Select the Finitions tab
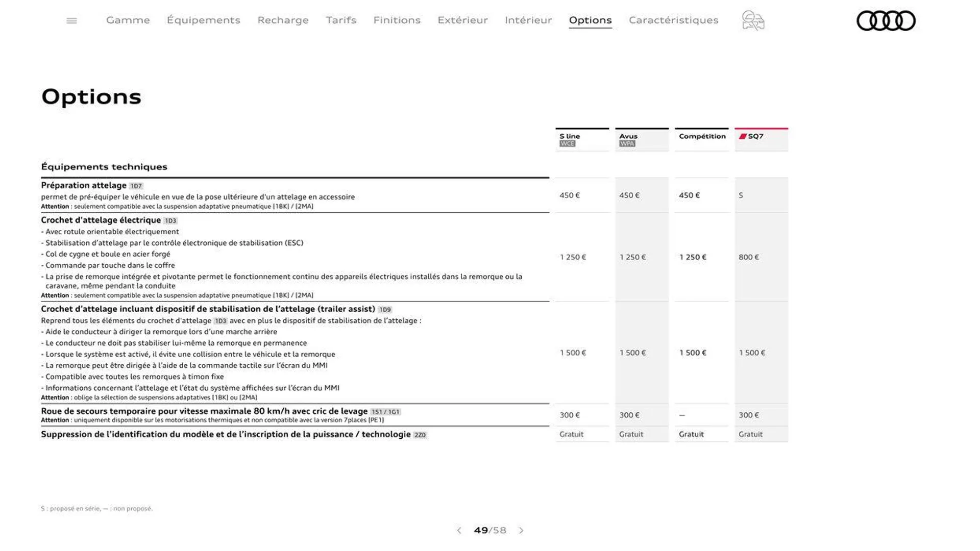This screenshot has height=551, width=980. coord(397,20)
